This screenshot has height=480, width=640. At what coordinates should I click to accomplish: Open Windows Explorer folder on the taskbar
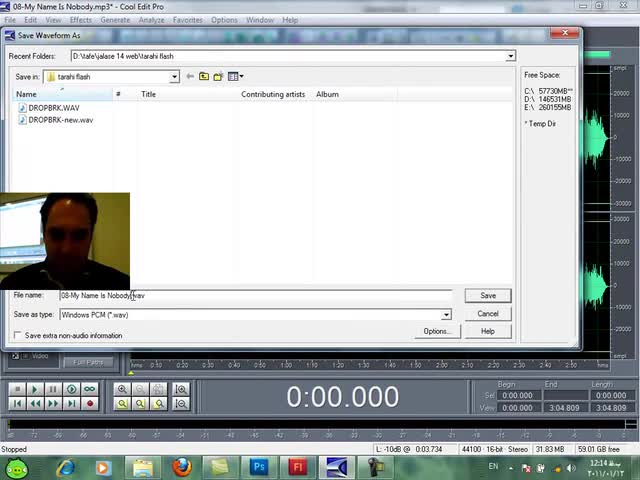143,467
